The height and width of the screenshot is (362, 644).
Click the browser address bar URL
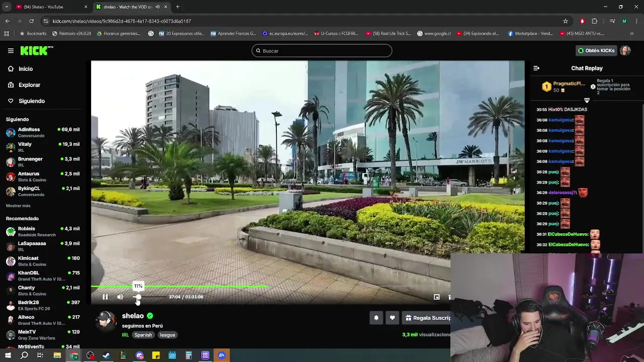tap(121, 21)
